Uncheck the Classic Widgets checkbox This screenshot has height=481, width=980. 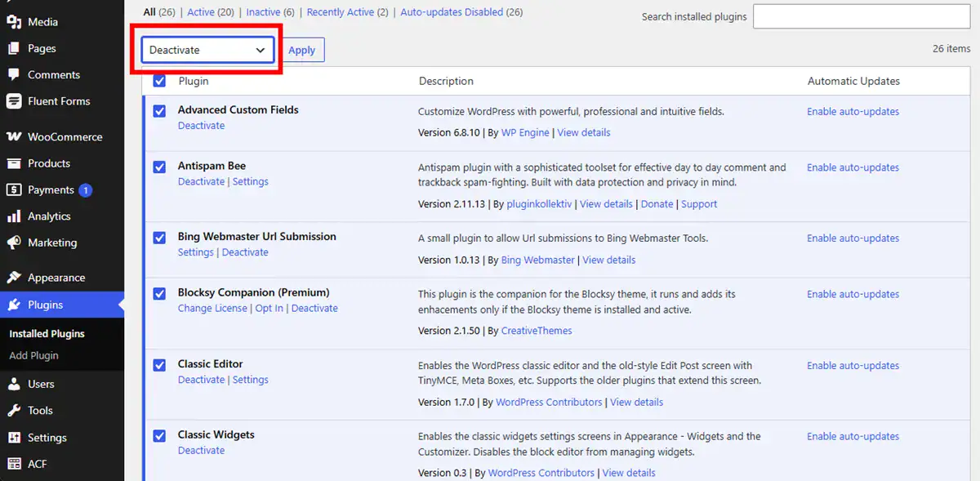pyautogui.click(x=159, y=436)
